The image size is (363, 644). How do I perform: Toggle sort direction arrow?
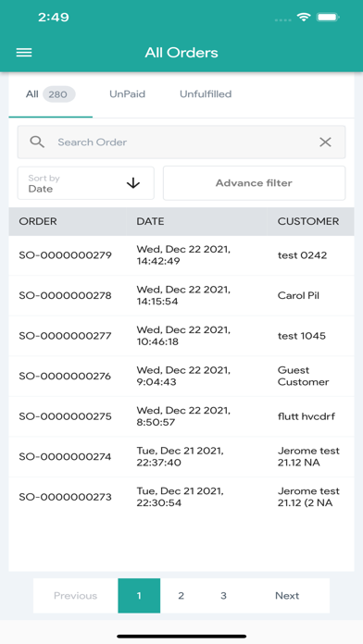click(x=133, y=183)
